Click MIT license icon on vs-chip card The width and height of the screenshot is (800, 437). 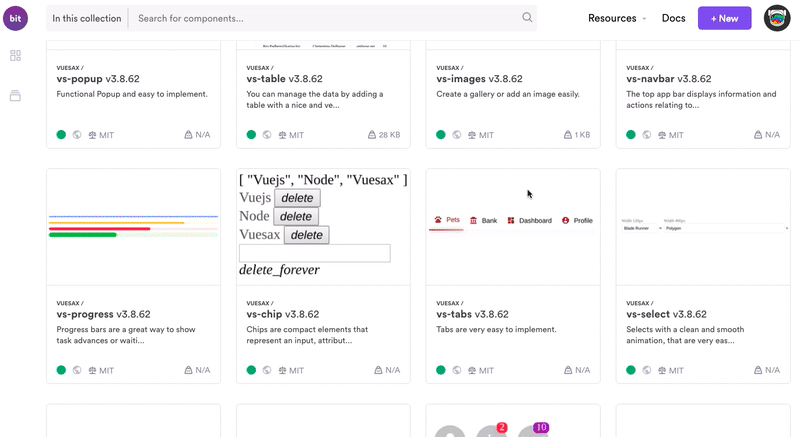point(282,371)
